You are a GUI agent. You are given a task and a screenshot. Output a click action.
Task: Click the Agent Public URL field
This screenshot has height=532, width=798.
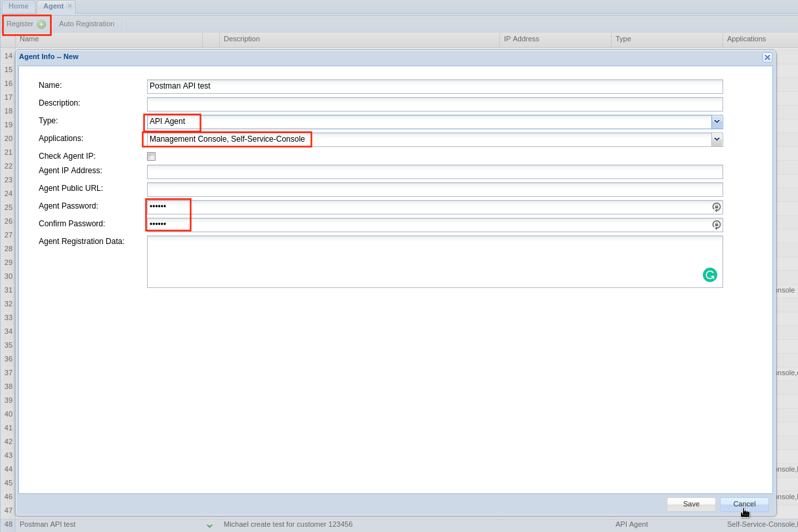click(x=433, y=190)
